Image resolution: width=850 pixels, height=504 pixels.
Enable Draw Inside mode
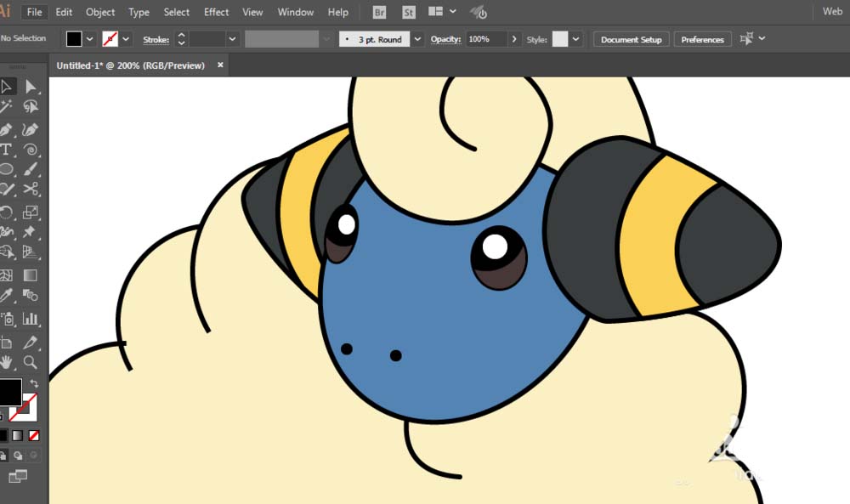tap(34, 456)
